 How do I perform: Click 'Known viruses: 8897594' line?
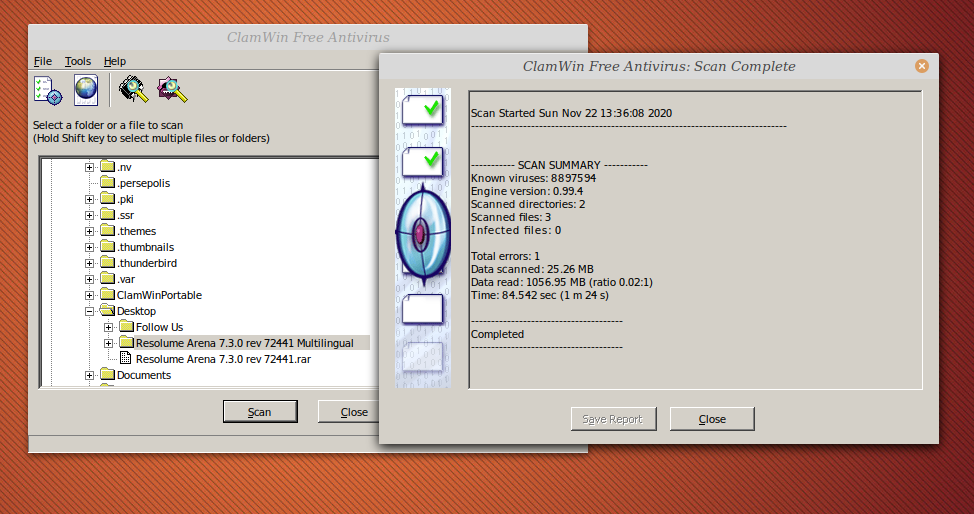[x=534, y=178]
